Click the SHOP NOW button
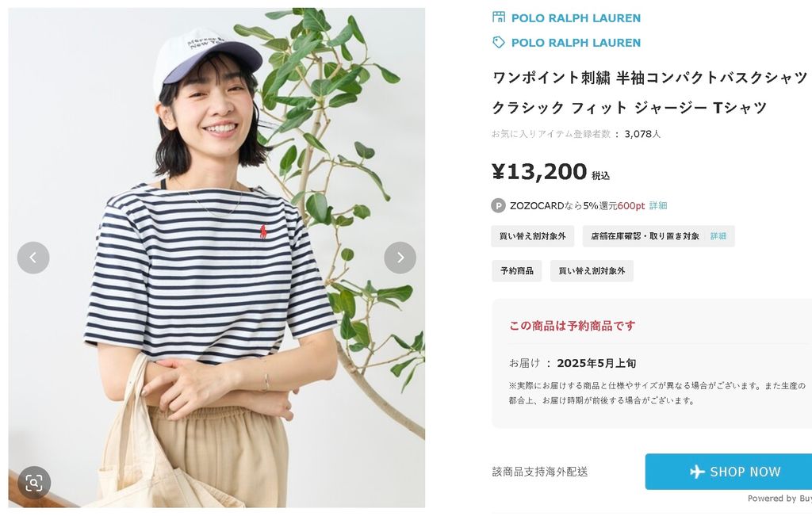The width and height of the screenshot is (812, 516). (728, 472)
